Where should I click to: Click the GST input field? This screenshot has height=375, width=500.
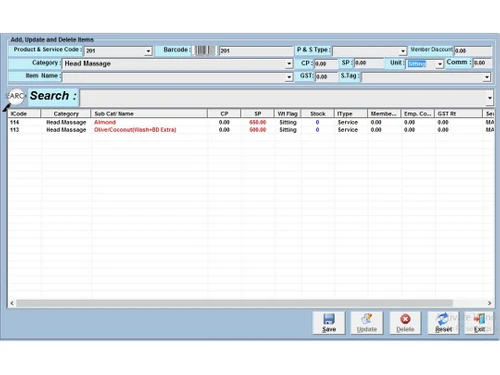[326, 77]
